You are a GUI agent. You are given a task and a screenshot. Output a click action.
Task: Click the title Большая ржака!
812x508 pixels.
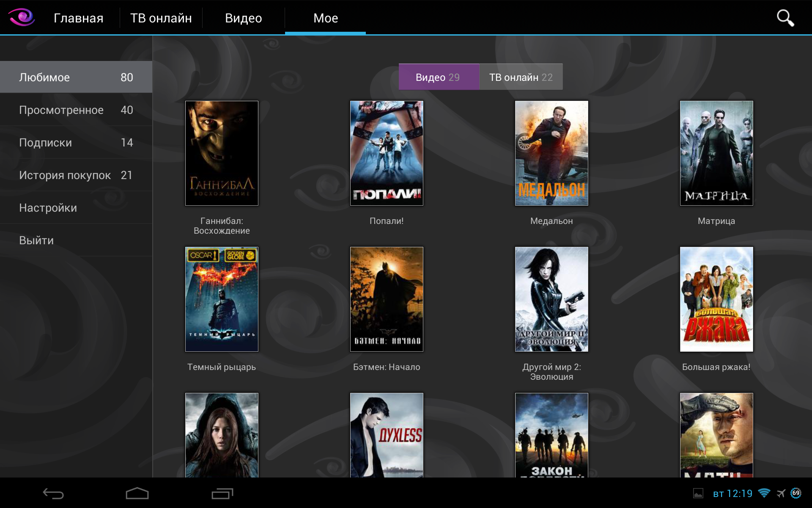click(716, 367)
